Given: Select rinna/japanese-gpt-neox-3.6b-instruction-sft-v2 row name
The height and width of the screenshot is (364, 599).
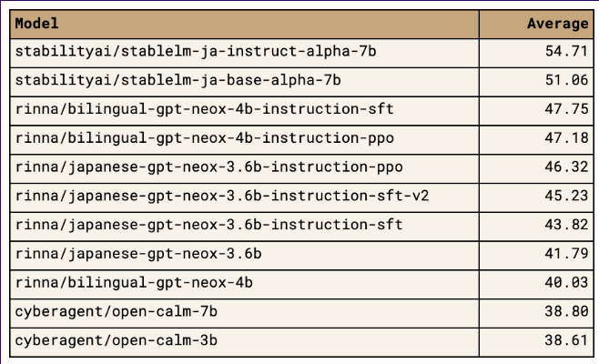Looking at the screenshot, I should (222, 197).
